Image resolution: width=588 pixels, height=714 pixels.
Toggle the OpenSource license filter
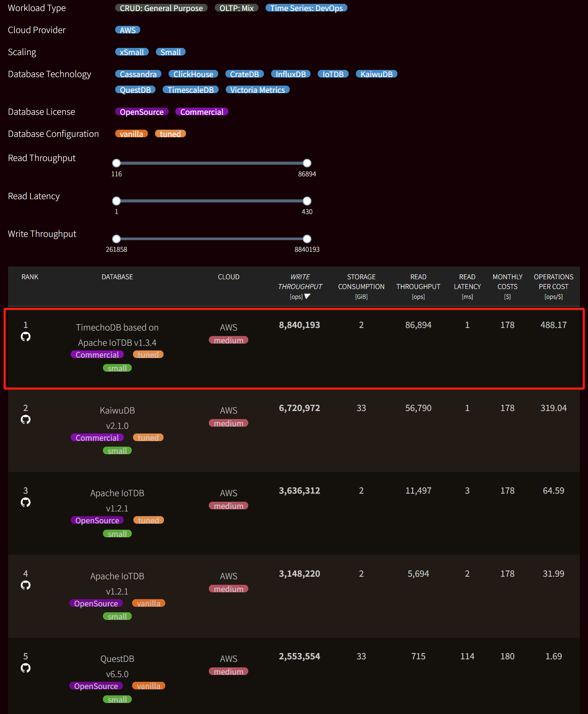141,112
